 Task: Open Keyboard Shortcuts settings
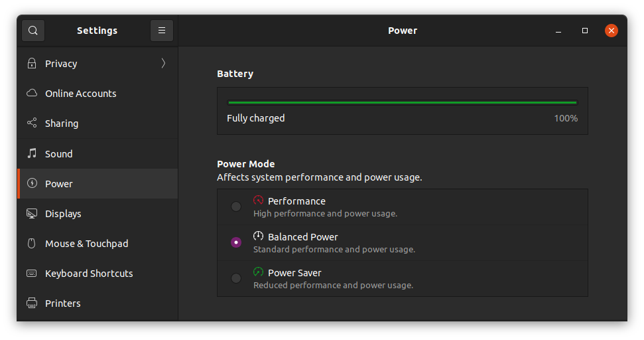click(x=89, y=274)
